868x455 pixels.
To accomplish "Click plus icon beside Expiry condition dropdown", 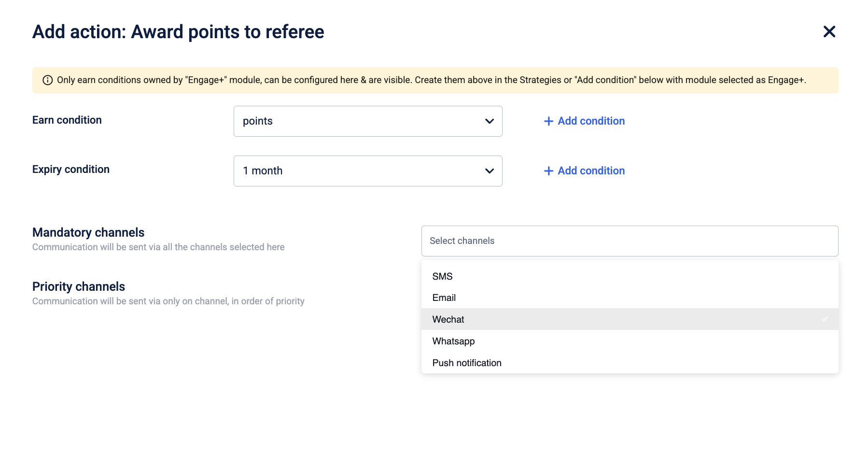I will point(548,171).
